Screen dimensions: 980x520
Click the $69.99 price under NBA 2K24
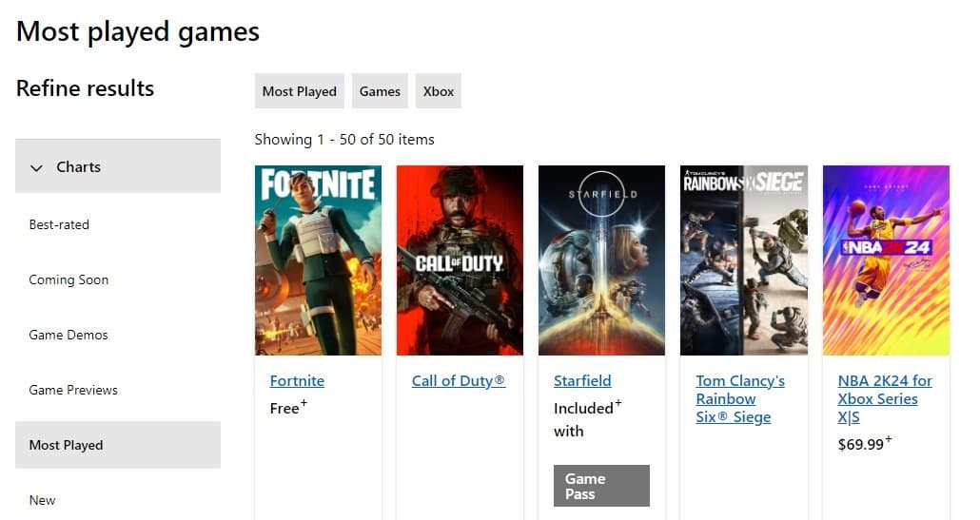click(x=865, y=444)
